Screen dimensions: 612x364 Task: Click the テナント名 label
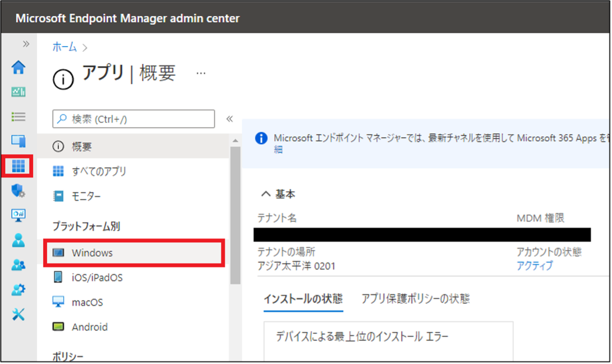(x=277, y=218)
